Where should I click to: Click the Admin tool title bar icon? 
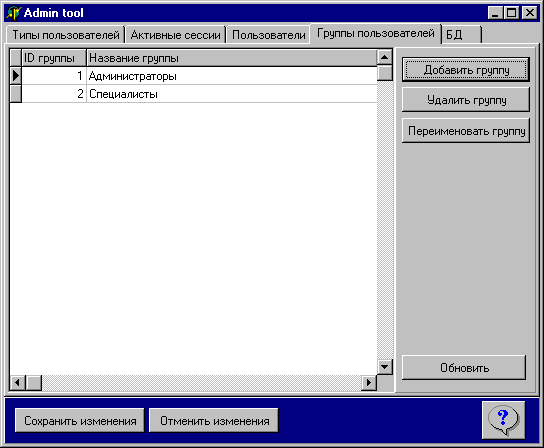click(14, 13)
